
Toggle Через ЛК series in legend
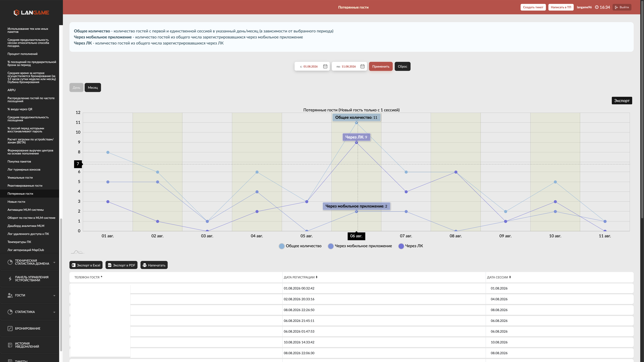(411, 246)
